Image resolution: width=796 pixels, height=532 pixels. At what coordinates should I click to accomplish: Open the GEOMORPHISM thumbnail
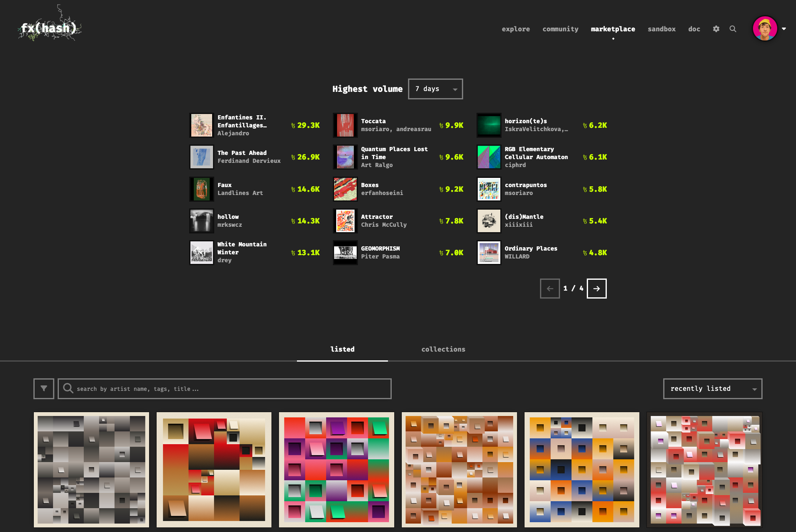coord(345,253)
